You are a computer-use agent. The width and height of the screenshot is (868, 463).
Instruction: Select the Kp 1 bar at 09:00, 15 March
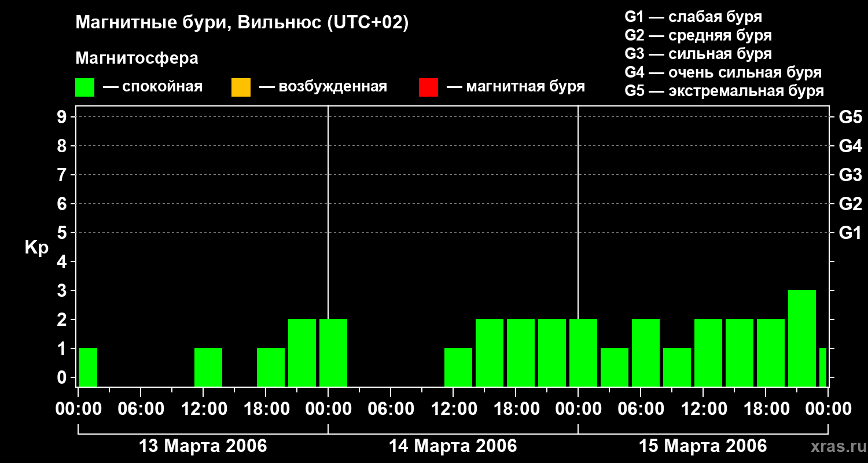pos(677,367)
